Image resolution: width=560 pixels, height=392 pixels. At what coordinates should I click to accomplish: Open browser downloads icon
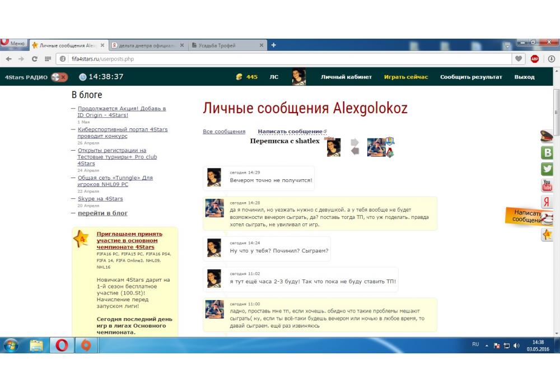click(552, 59)
